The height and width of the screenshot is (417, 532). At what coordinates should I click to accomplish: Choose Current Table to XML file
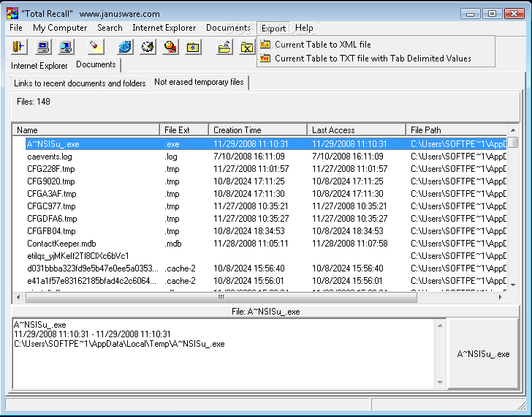click(376, 45)
